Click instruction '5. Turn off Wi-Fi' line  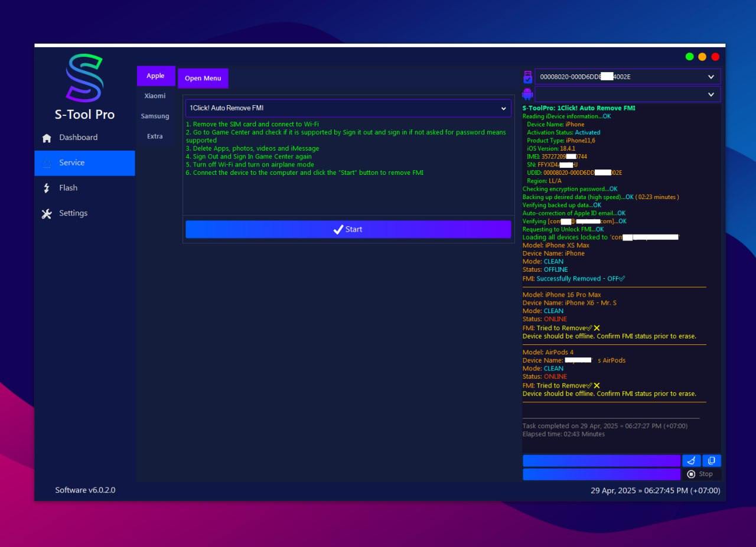tap(250, 165)
